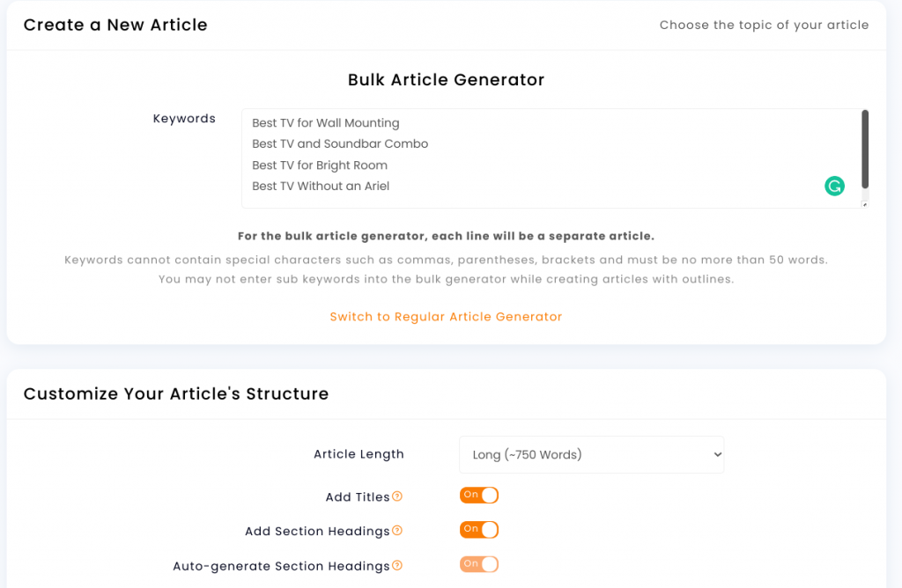Screen dimensions: 902x588
Task: Click the Article Length label
Action: [359, 454]
